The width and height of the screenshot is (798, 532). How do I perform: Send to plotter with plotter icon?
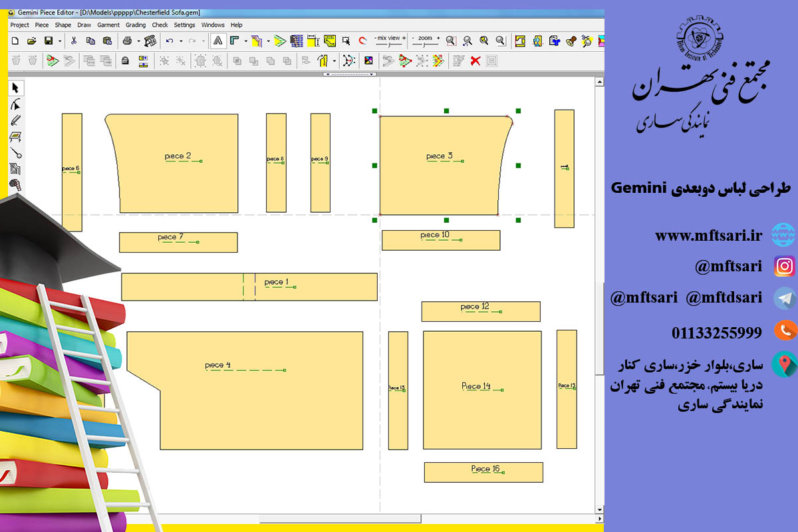pyautogui.click(x=150, y=41)
